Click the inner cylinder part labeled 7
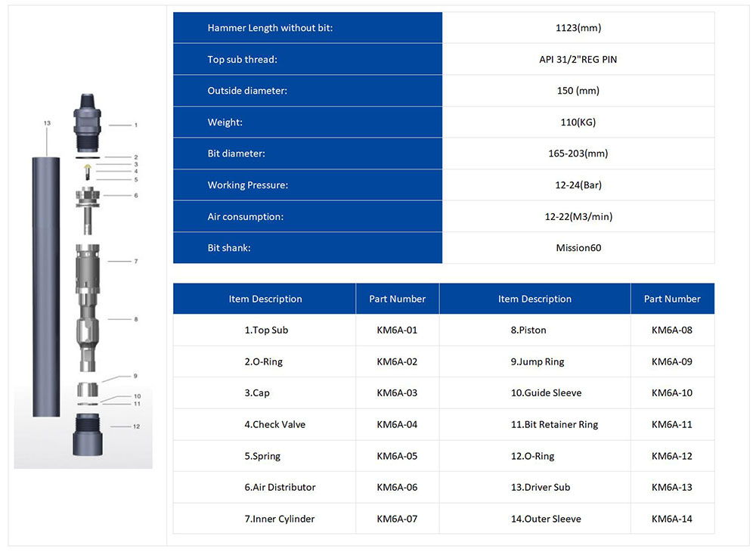Screen dimensions: 756x552 [88, 266]
